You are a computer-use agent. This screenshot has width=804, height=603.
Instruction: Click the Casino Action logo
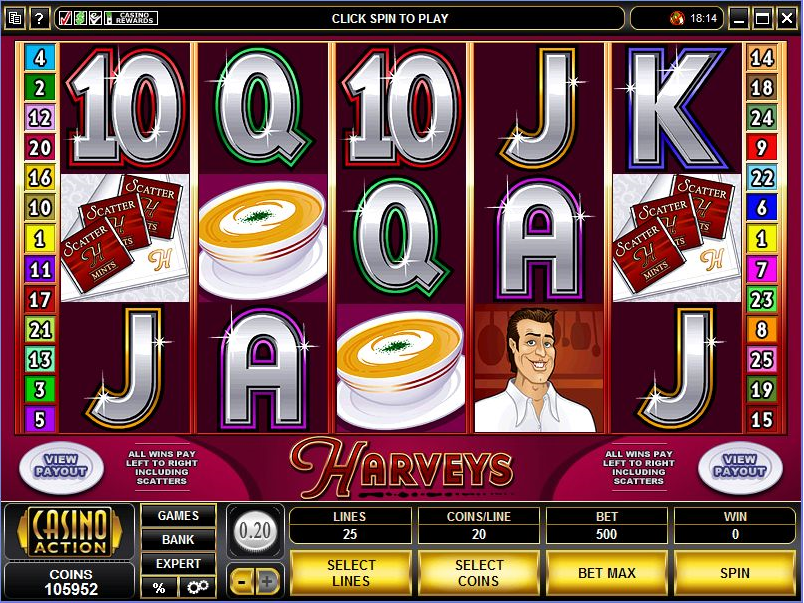click(x=69, y=532)
